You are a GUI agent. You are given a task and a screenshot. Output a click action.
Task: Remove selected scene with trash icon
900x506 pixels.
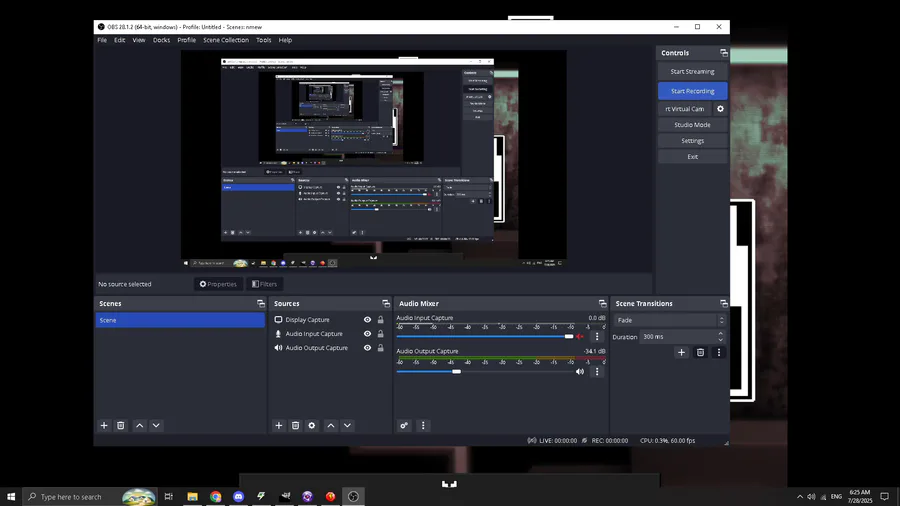point(121,426)
